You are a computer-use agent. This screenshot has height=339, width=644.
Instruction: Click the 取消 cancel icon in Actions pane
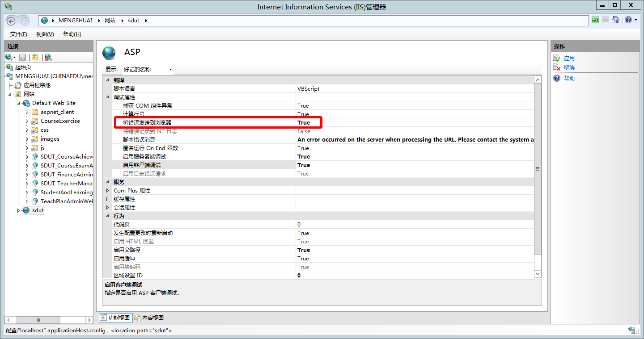[x=557, y=67]
